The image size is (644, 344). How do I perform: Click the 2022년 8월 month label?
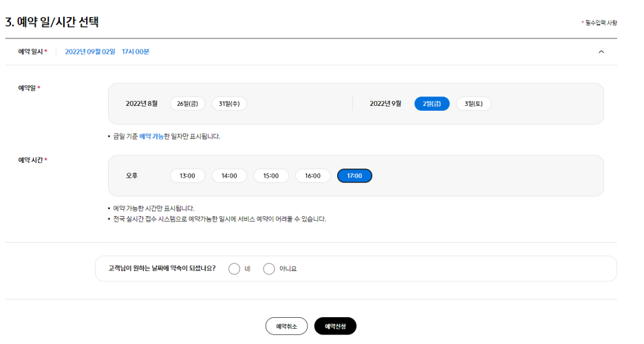tap(142, 103)
